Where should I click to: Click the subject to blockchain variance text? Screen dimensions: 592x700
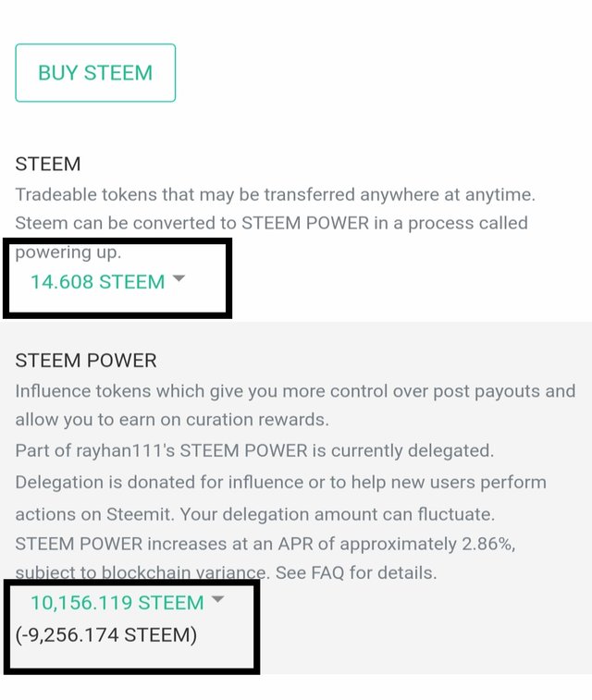click(x=142, y=572)
